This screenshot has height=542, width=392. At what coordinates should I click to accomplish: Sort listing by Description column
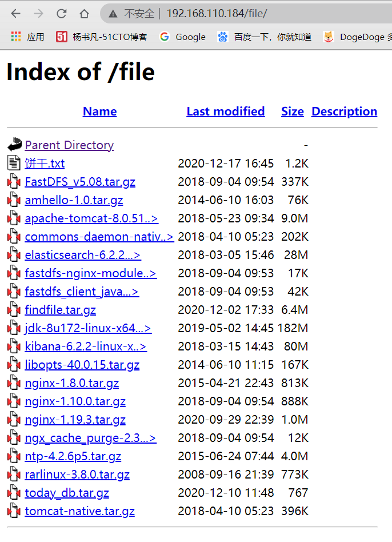(x=344, y=111)
